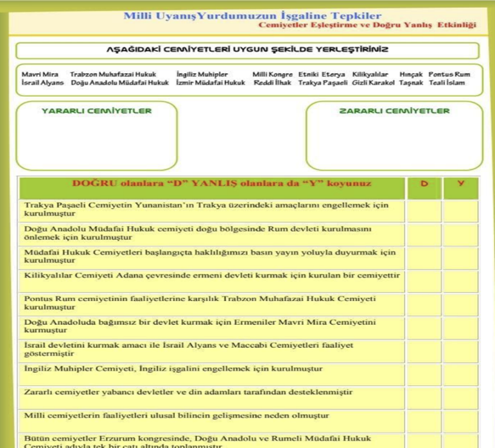Mark Y for Müdafai Hukuk Cemiyetleri statement

click(460, 258)
